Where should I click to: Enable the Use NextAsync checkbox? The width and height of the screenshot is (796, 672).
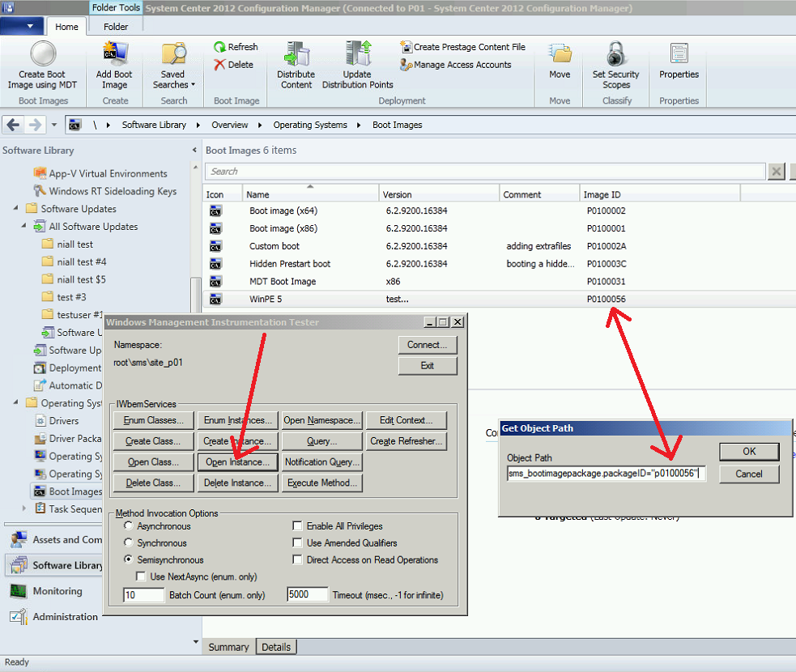point(141,576)
